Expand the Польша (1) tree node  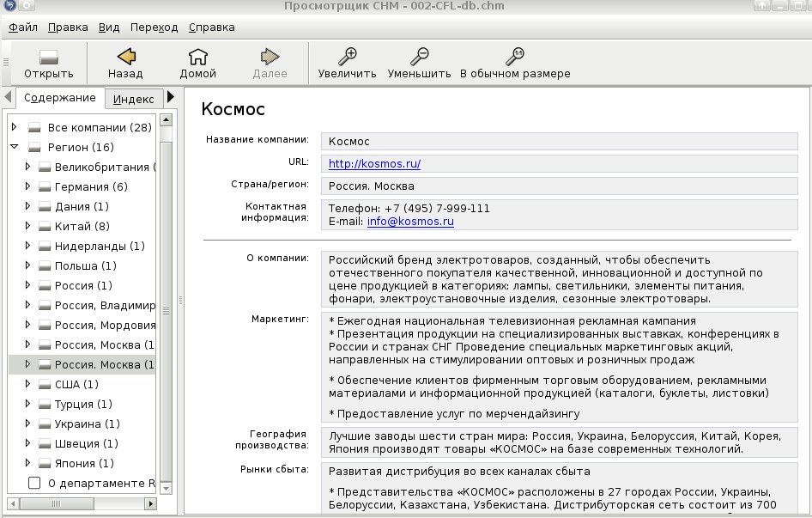pyautogui.click(x=27, y=265)
